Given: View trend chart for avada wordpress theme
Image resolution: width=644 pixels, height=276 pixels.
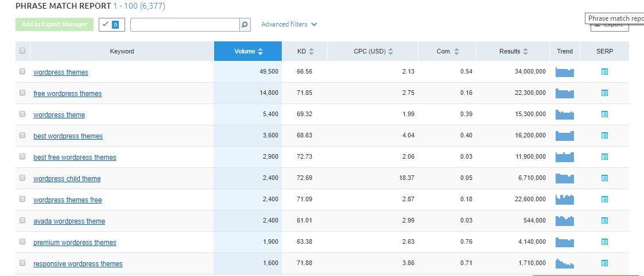Looking at the screenshot, I should click(x=565, y=221).
